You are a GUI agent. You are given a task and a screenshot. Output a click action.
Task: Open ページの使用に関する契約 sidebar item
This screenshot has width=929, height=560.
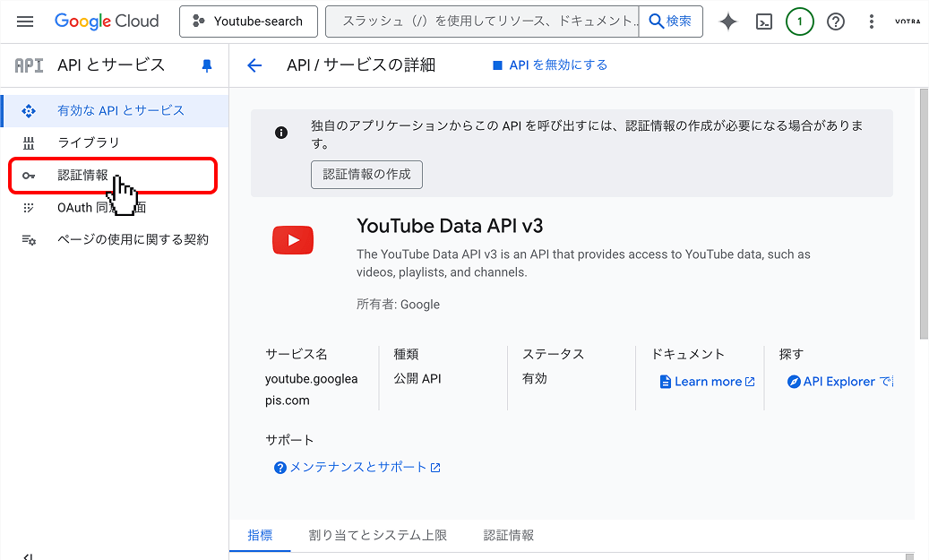[x=115, y=239]
